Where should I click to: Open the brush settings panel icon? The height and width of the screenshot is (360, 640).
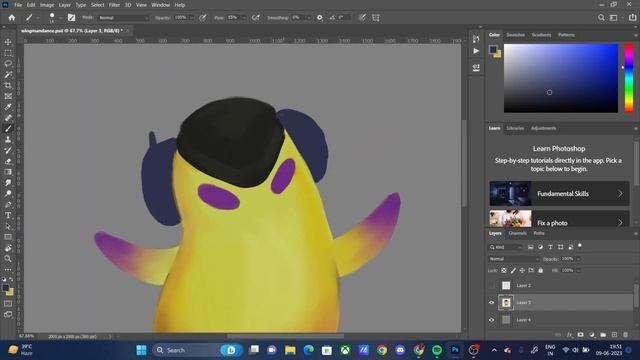point(71,18)
